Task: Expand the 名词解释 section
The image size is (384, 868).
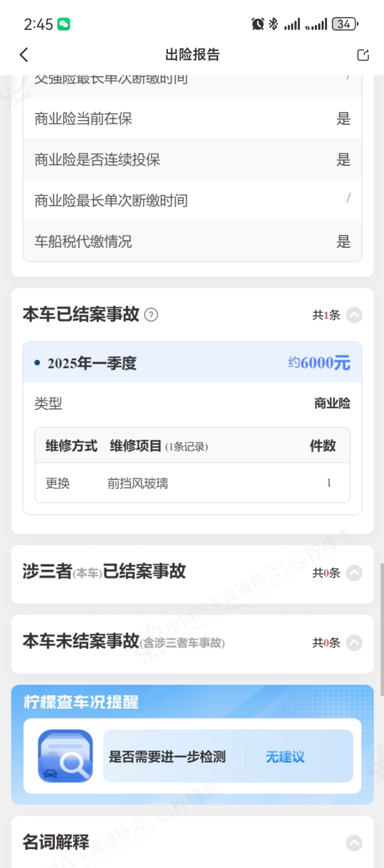Action: coord(354,843)
